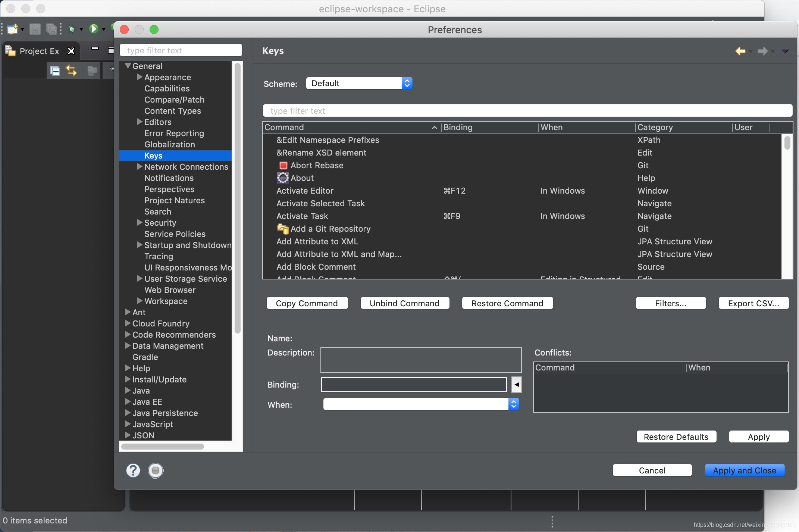Select Gradle preference page

145,357
